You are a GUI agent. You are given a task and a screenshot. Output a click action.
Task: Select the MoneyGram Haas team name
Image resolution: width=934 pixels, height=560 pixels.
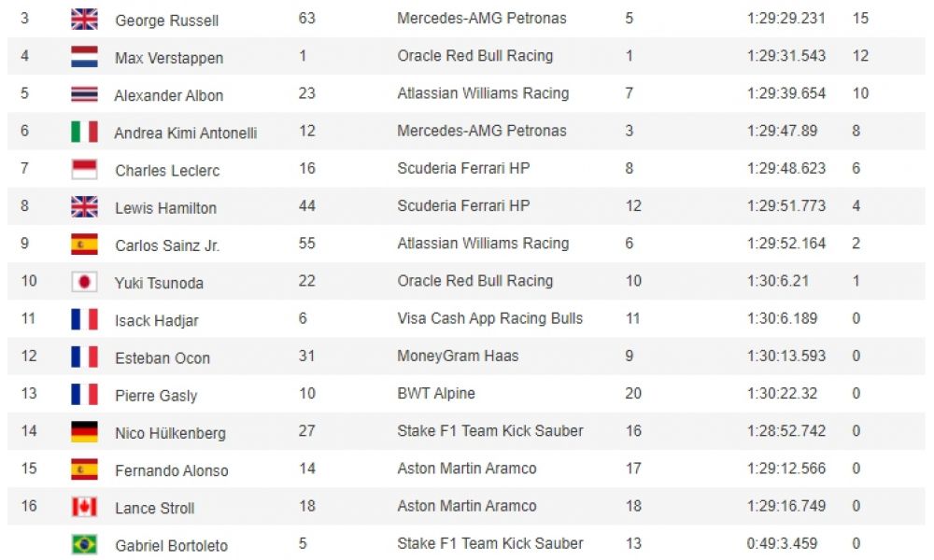click(458, 356)
